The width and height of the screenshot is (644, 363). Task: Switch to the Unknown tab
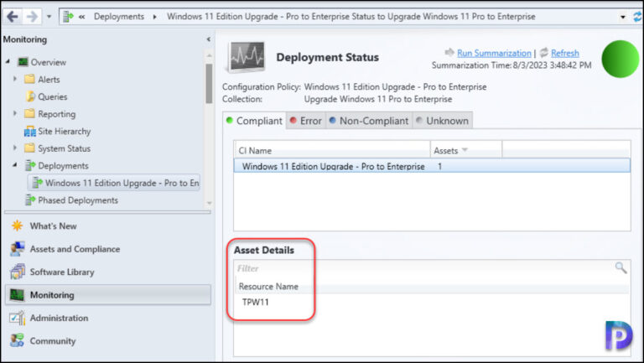tap(443, 121)
